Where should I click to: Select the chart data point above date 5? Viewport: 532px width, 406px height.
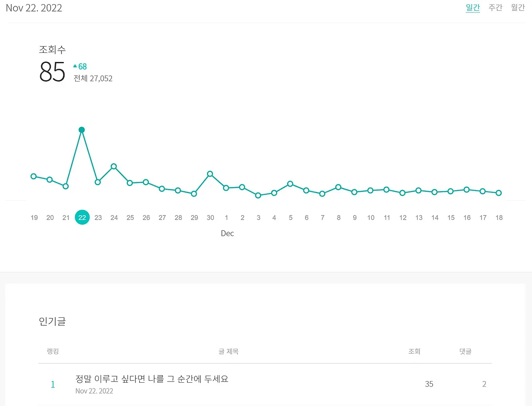(x=290, y=184)
